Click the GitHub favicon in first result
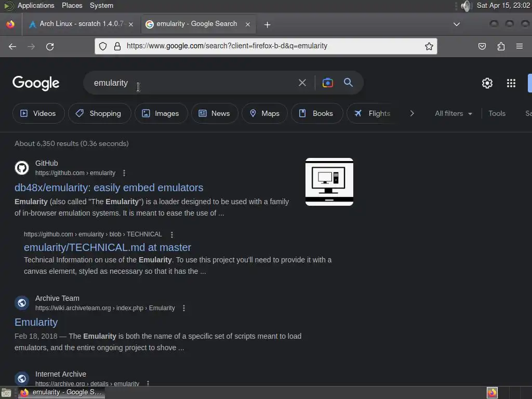532x399 pixels. (x=22, y=168)
